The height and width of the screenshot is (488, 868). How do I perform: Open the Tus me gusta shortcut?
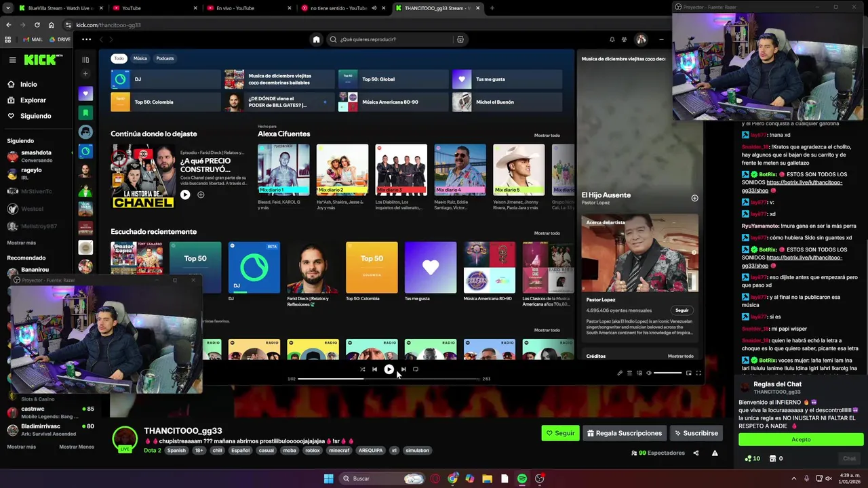(507, 79)
